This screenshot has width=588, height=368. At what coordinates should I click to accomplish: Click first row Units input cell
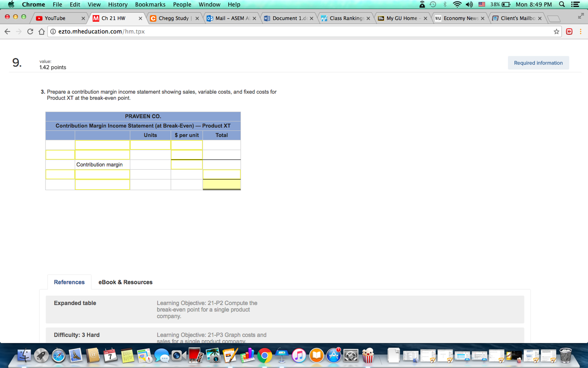point(150,145)
